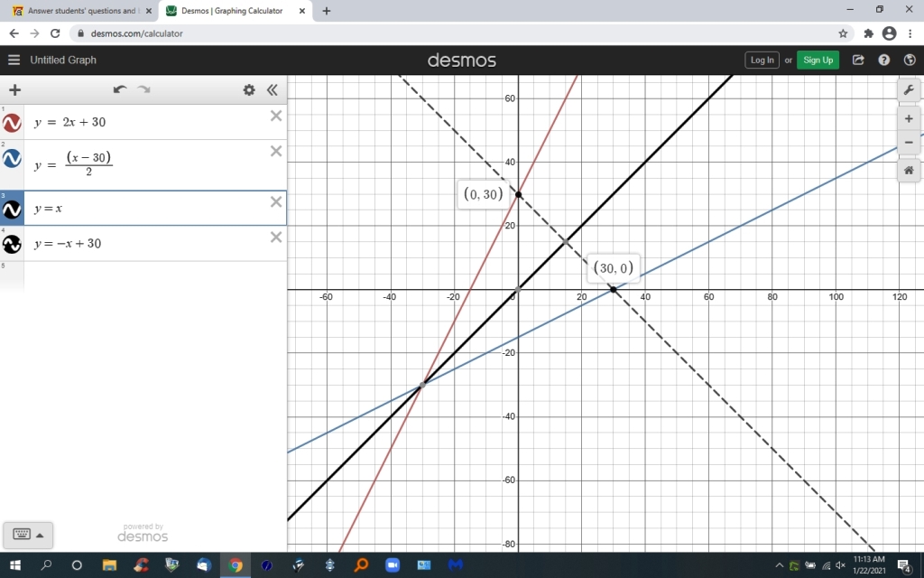Zoom out on the graph
The height and width of the screenshot is (578, 924).
click(908, 142)
